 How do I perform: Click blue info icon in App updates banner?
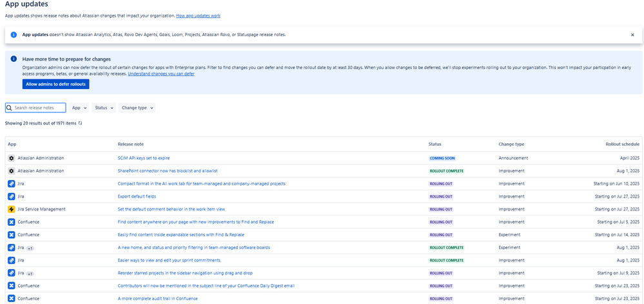[x=14, y=35]
